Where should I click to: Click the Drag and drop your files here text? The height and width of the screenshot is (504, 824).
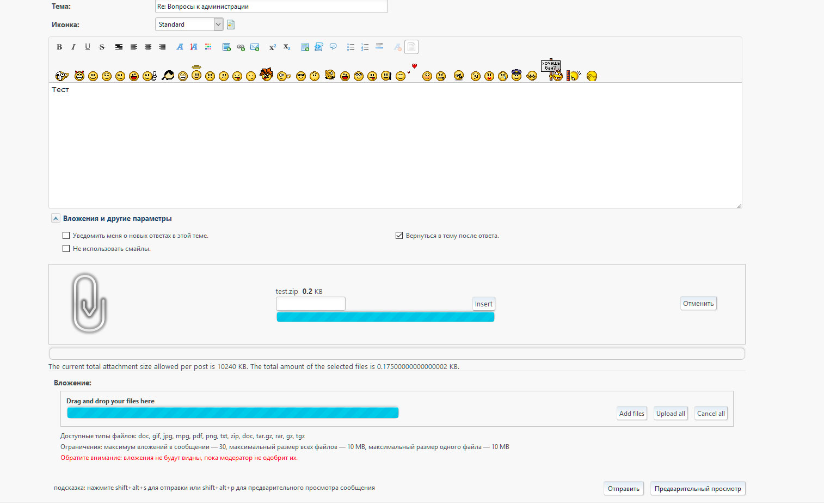point(110,401)
